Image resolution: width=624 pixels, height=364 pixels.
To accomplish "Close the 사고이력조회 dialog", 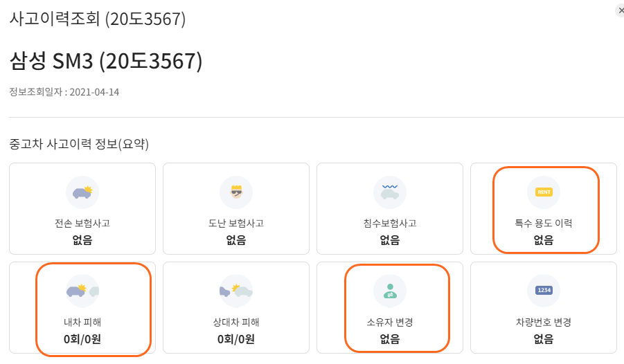I will pyautogui.click(x=621, y=10).
